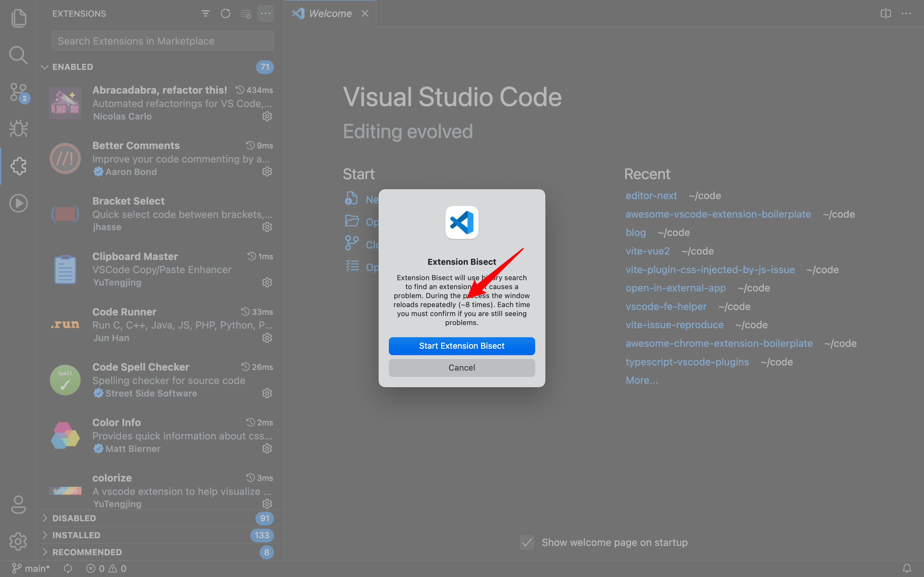The height and width of the screenshot is (577, 924).
Task: Click the Accounts icon in activity bar
Action: coord(18,505)
